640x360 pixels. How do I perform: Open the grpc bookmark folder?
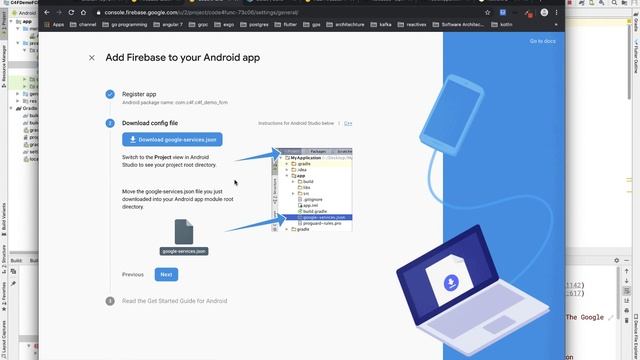coord(198,24)
